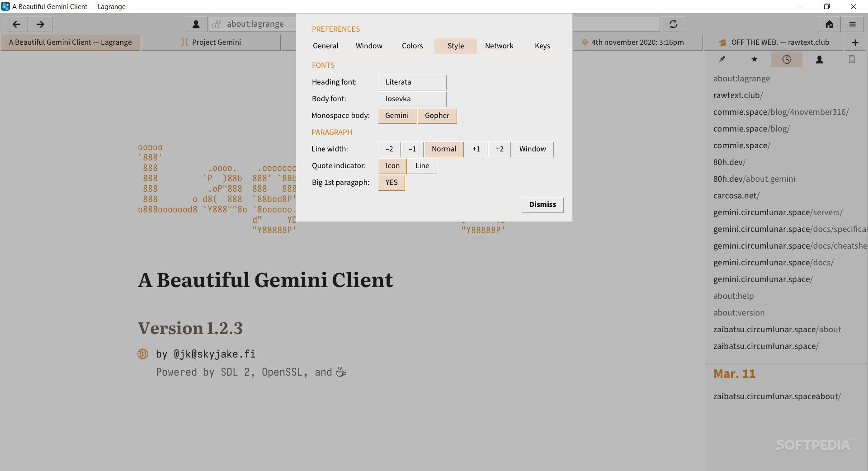Add a new tab with plus icon
The height and width of the screenshot is (471, 868).
[x=855, y=42]
